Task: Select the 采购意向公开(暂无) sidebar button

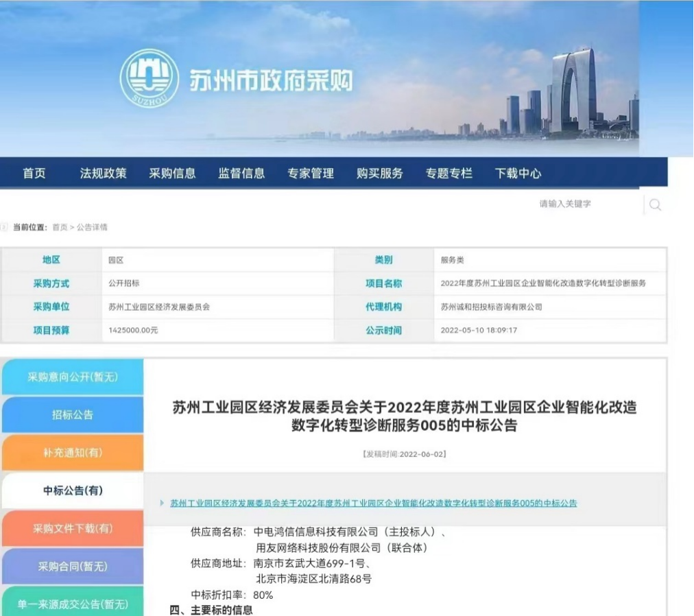Action: pyautogui.click(x=71, y=376)
